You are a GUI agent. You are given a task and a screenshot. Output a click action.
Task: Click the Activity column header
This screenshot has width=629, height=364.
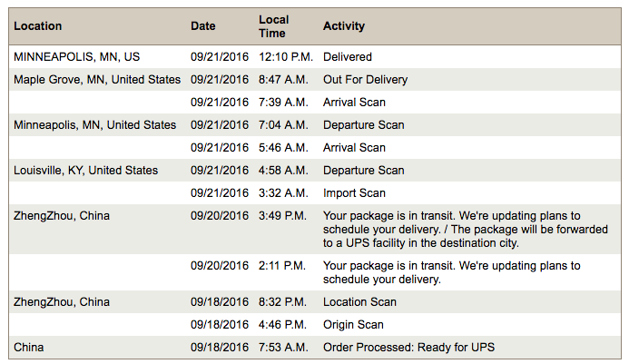tap(344, 26)
